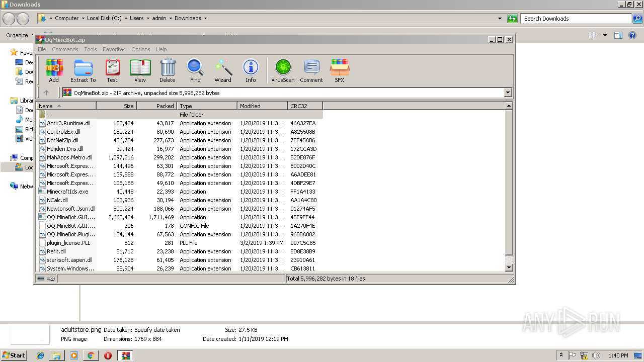Image resolution: width=644 pixels, height=362 pixels.
Task: Click the Windows Start button
Action: pos(14,355)
